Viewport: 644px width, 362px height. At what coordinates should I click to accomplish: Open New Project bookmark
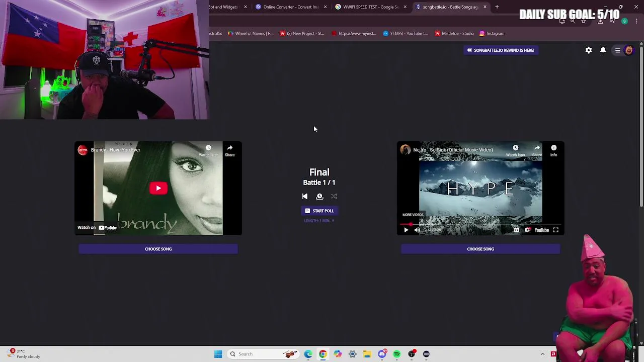pos(302,34)
